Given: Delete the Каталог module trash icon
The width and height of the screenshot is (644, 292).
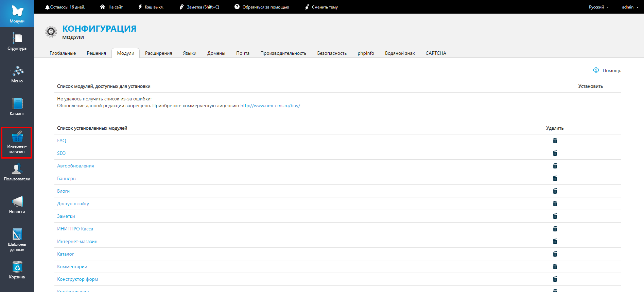Looking at the screenshot, I should pos(555,254).
